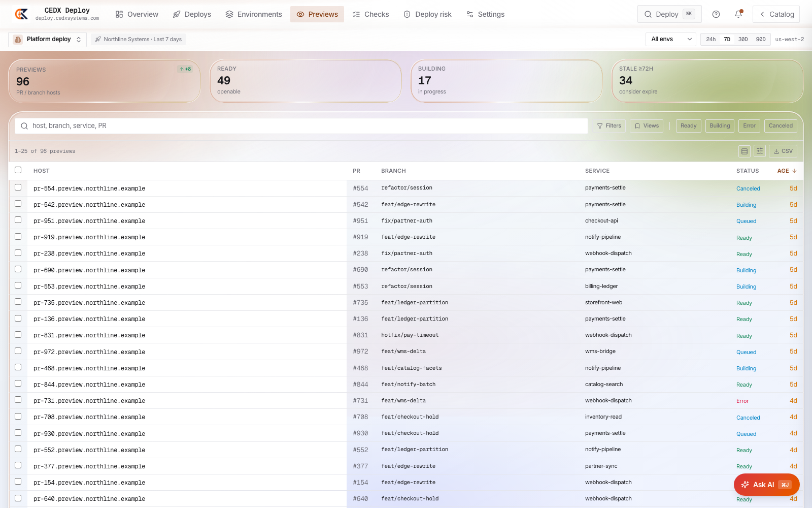Open the All envs dropdown
The image size is (812, 508).
tap(671, 39)
